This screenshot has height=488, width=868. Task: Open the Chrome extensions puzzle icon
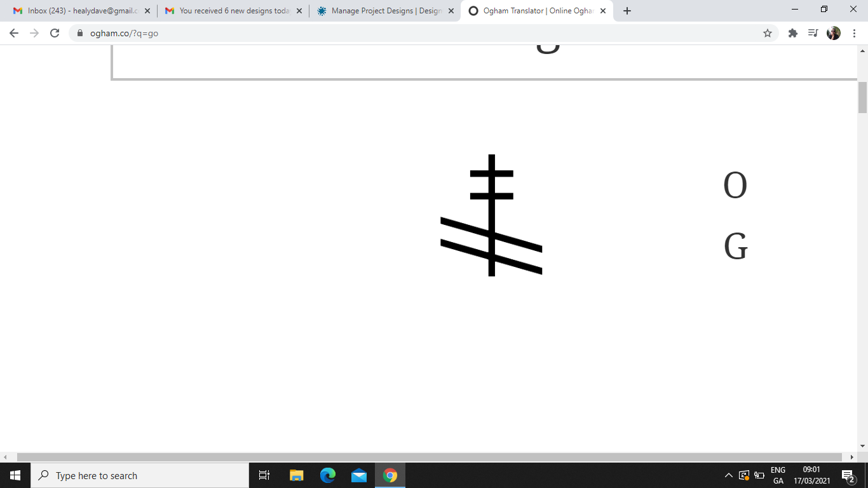pyautogui.click(x=792, y=33)
